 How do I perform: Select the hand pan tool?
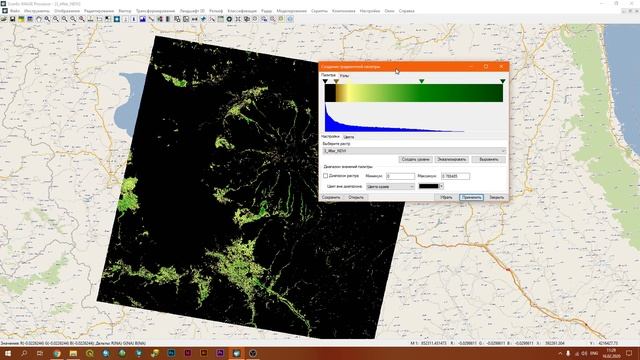point(39,19)
